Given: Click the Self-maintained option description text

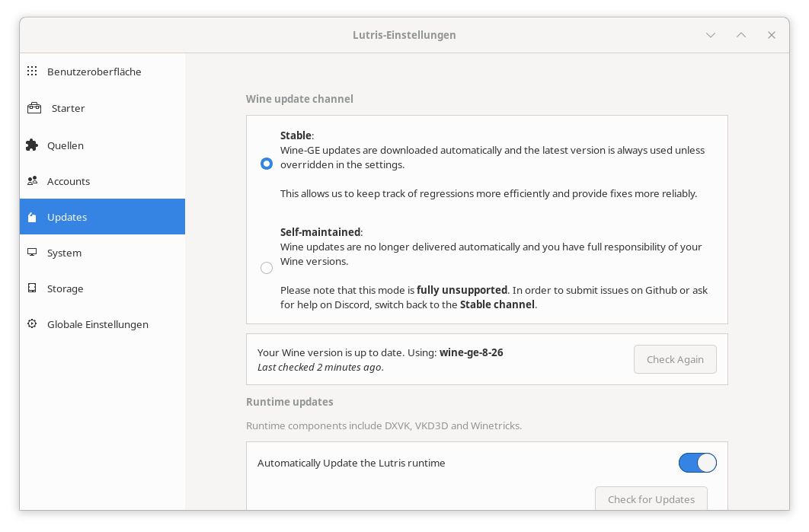Looking at the screenshot, I should (491, 254).
